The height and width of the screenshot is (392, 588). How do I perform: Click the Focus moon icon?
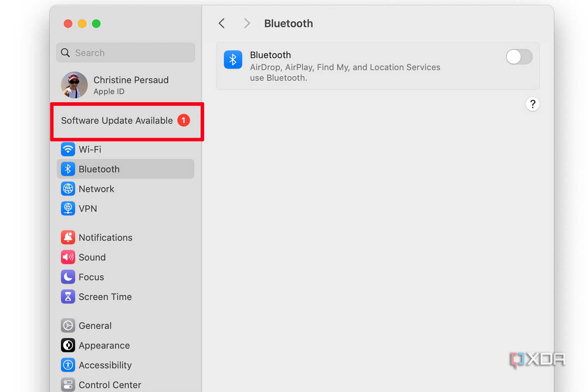pyautogui.click(x=68, y=277)
